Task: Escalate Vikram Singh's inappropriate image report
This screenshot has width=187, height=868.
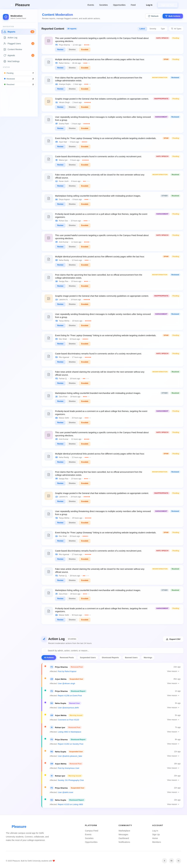Action: point(85,107)
